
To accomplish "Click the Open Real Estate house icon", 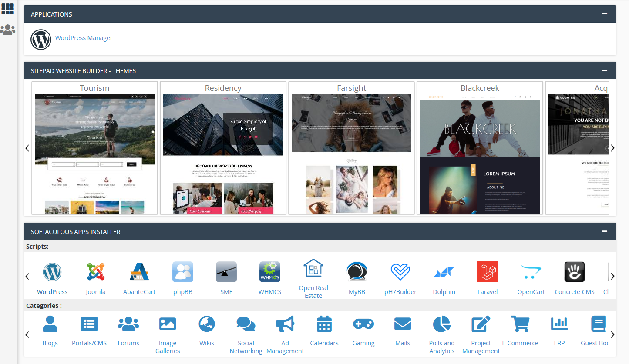I will [313, 268].
